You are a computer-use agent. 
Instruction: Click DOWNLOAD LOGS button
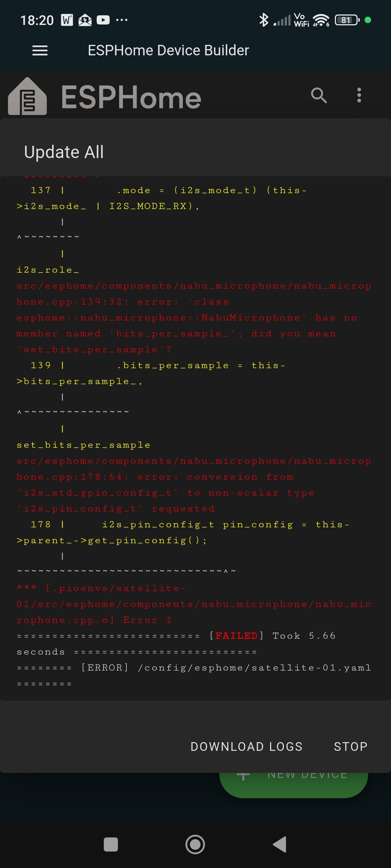pos(247,746)
